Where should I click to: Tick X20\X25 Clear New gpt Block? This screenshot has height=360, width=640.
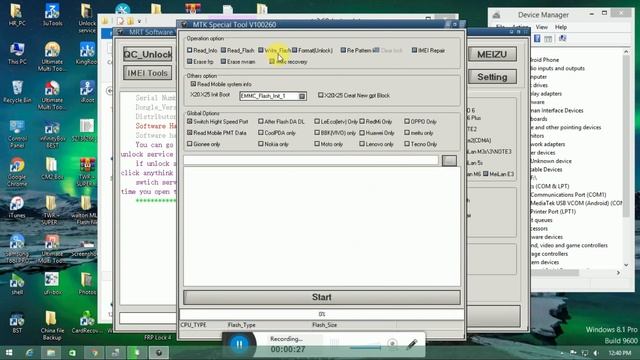pos(320,95)
